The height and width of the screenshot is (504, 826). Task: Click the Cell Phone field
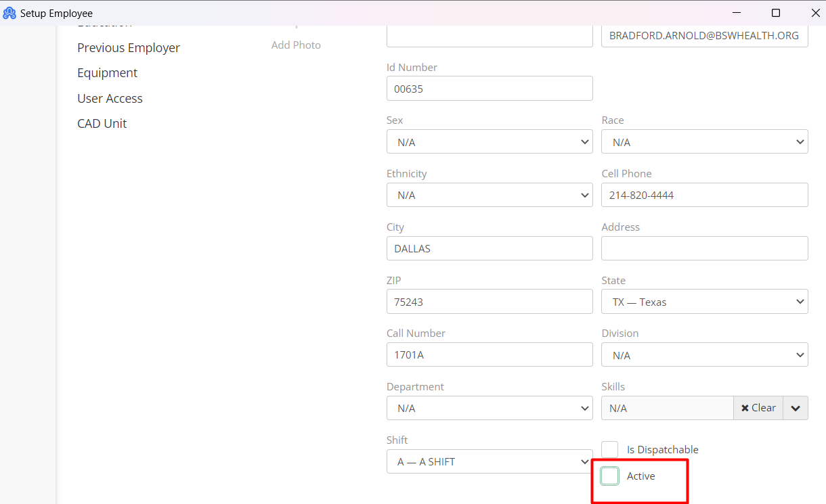(704, 195)
